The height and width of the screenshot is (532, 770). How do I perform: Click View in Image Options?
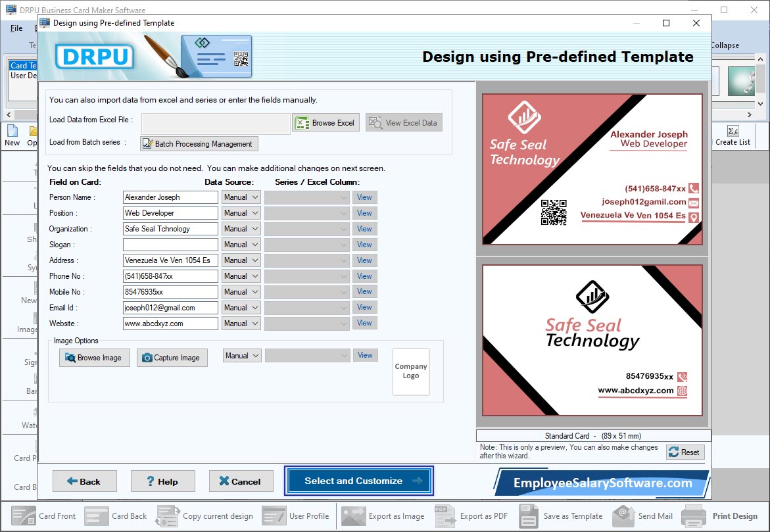[366, 355]
